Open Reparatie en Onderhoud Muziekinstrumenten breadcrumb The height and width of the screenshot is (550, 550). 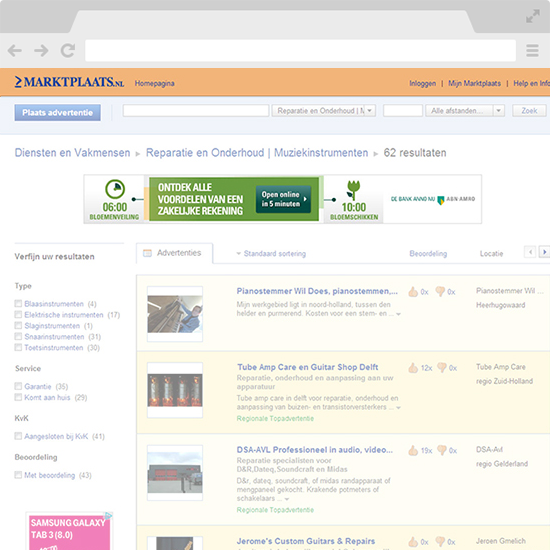click(257, 153)
